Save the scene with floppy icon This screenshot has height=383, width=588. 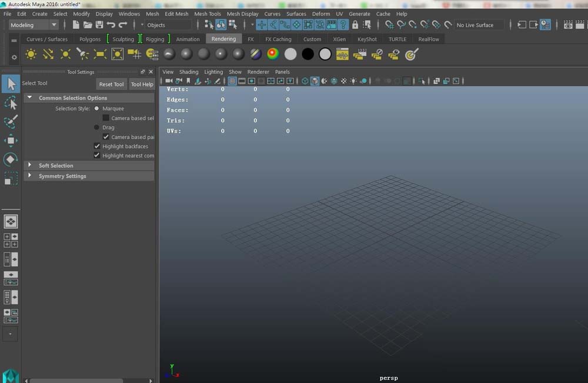[99, 25]
